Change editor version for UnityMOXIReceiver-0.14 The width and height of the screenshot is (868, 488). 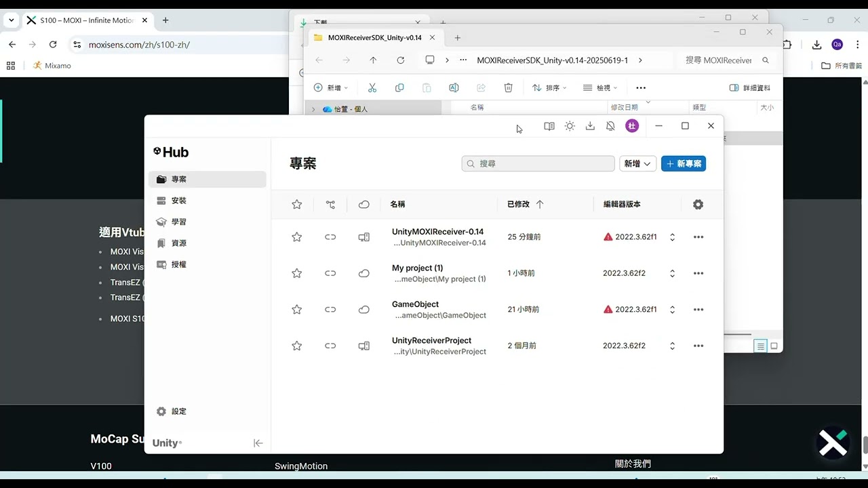[x=672, y=237]
